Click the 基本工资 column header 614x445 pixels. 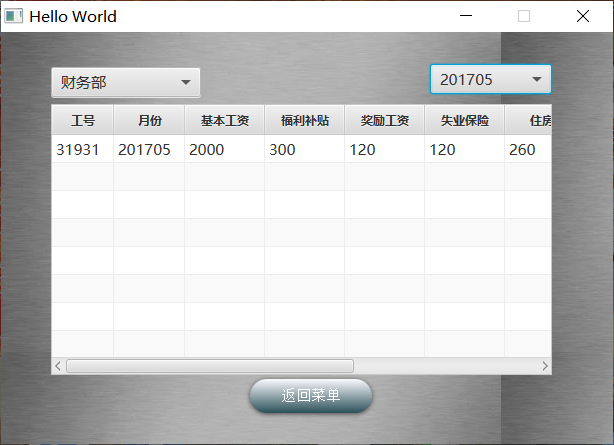224,121
